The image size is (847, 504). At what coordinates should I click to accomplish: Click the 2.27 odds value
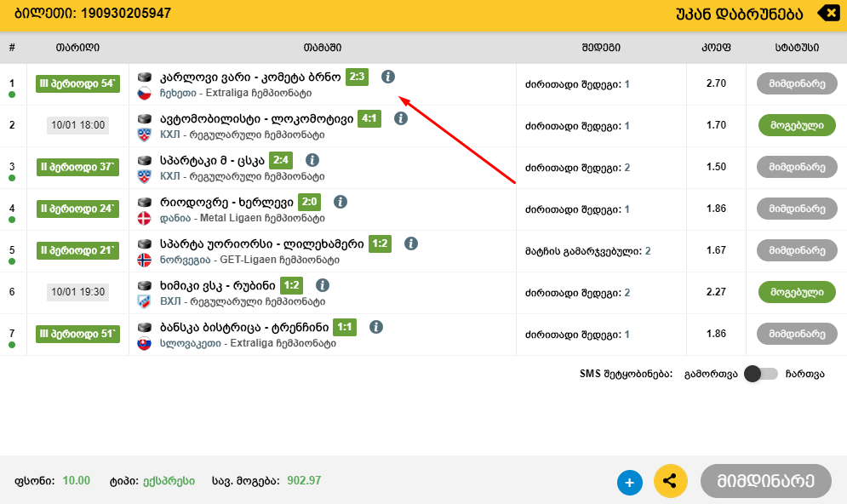(x=716, y=292)
